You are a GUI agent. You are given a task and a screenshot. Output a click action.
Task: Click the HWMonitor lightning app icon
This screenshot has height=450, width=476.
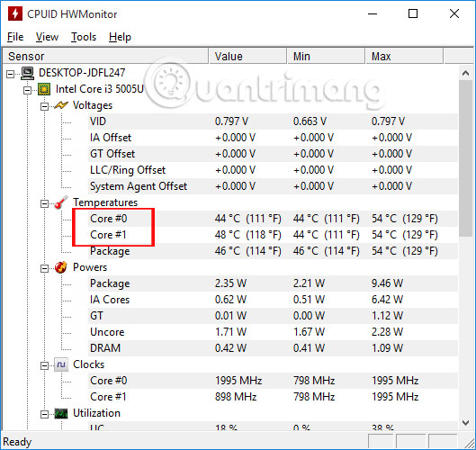[x=15, y=14]
